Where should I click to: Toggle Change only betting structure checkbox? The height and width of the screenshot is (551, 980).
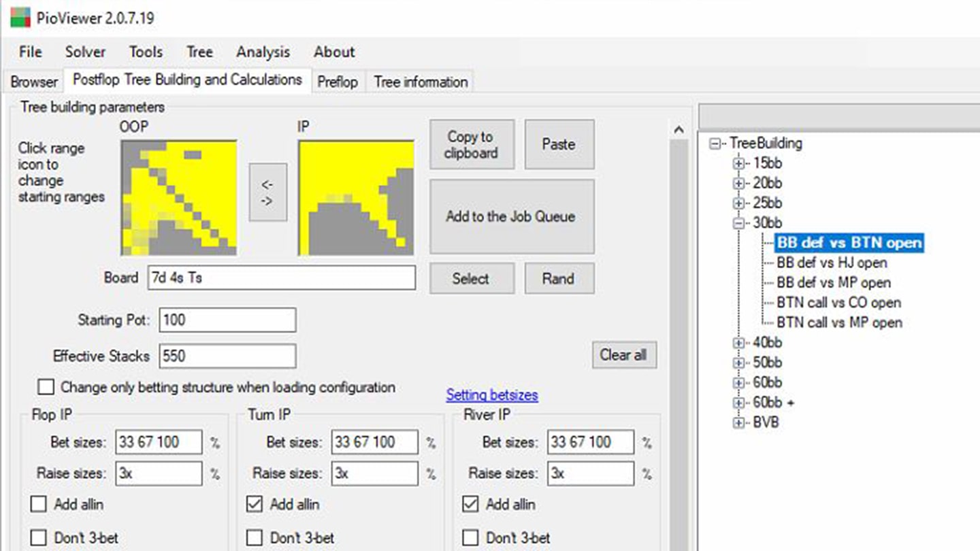pyautogui.click(x=46, y=387)
